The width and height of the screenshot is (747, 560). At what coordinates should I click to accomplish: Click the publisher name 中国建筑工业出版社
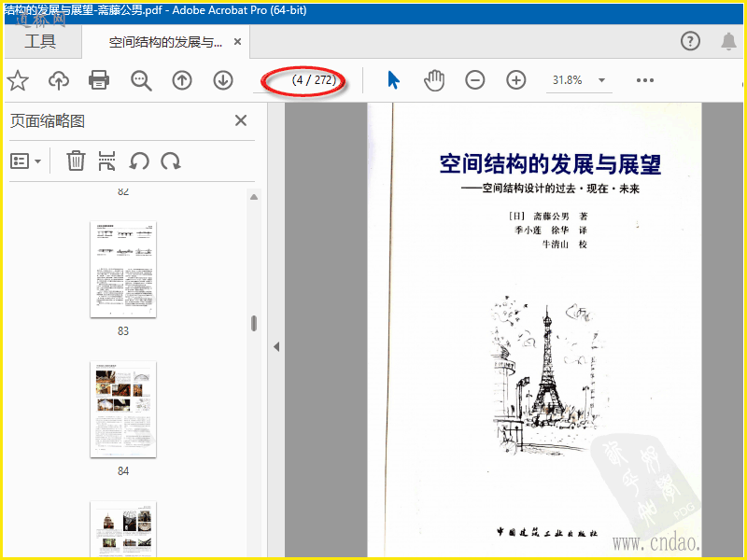pyautogui.click(x=547, y=532)
